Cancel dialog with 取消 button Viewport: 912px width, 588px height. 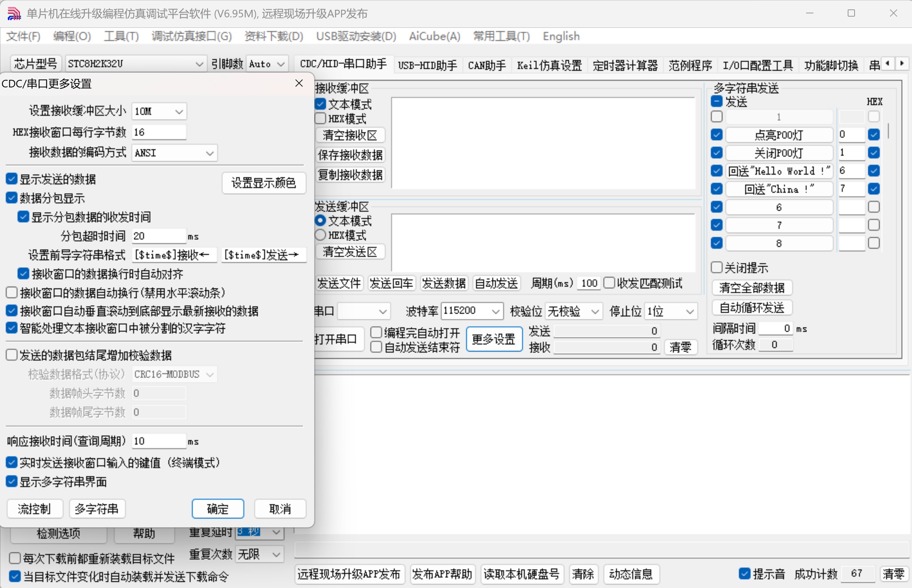point(280,509)
